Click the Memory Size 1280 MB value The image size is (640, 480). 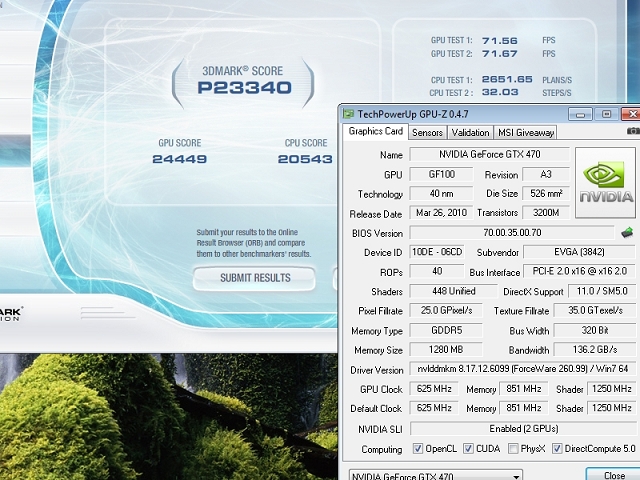pyautogui.click(x=446, y=349)
